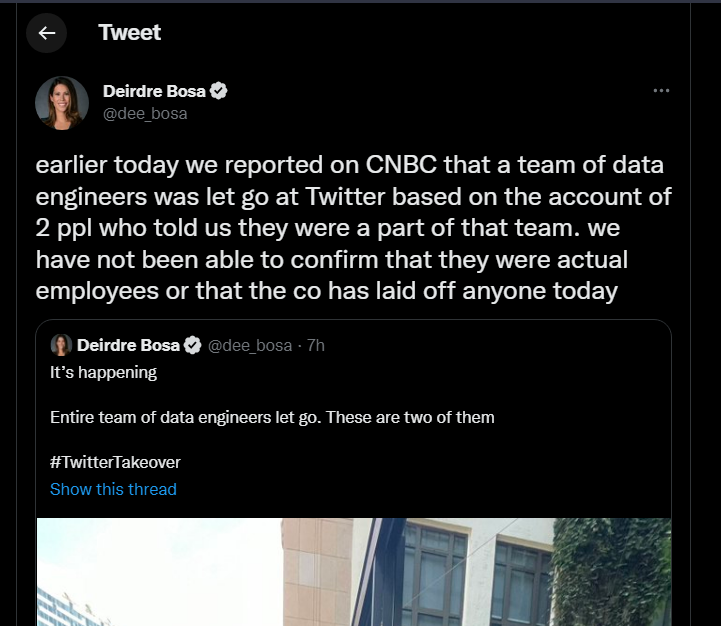The image size is (721, 626).
Task: Click the quoted text "It's happening"
Action: tap(103, 372)
